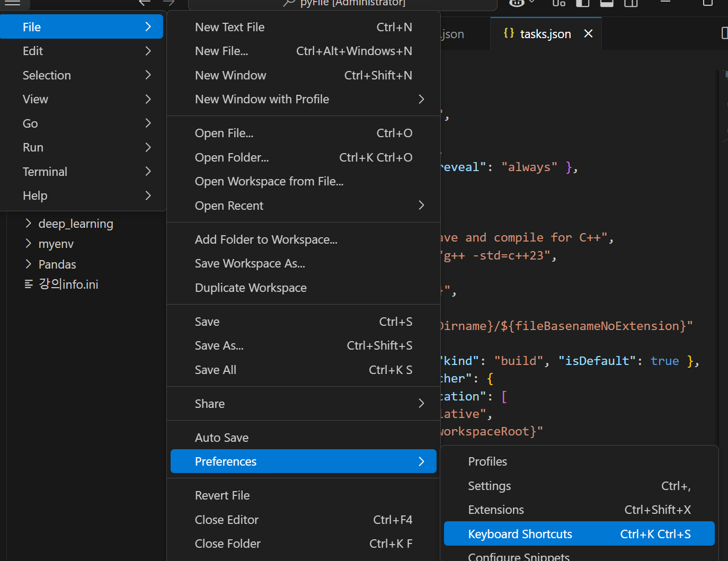Choose Close Folder
728x561 pixels.
pos(304,544)
